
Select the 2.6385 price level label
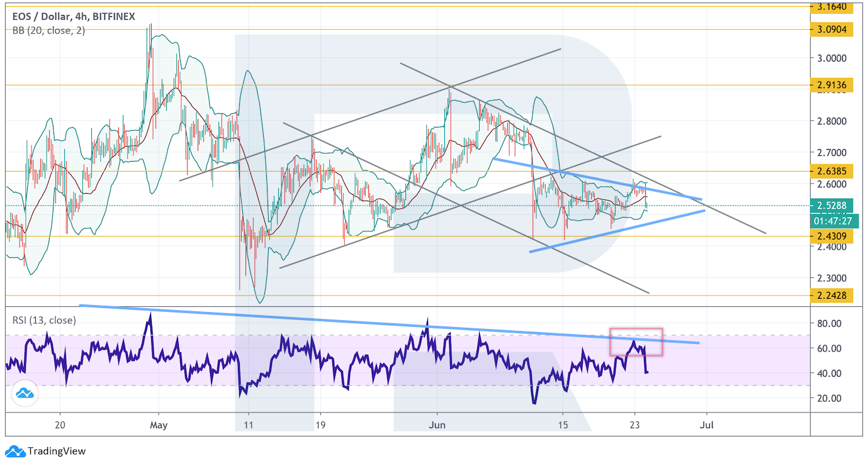(831, 171)
